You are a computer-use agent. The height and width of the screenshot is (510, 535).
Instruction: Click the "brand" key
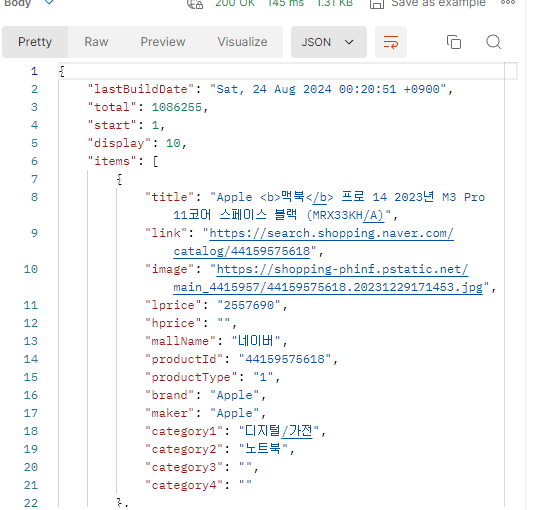[x=170, y=395]
